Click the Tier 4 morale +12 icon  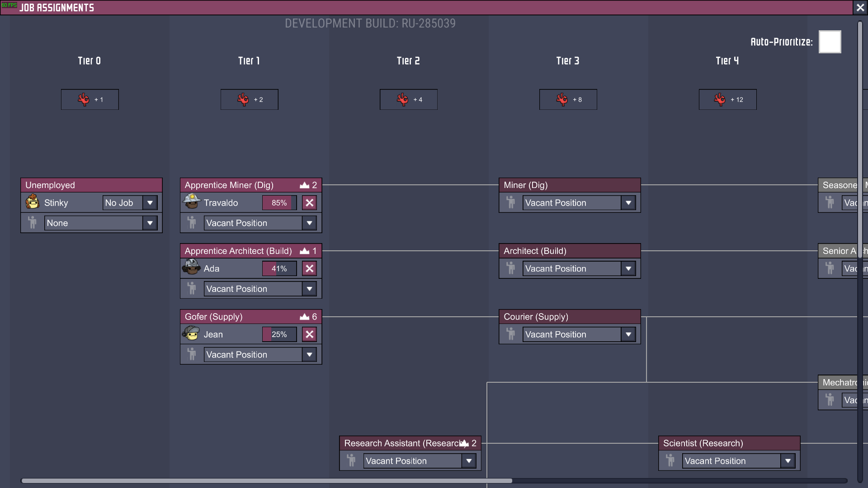tap(720, 99)
